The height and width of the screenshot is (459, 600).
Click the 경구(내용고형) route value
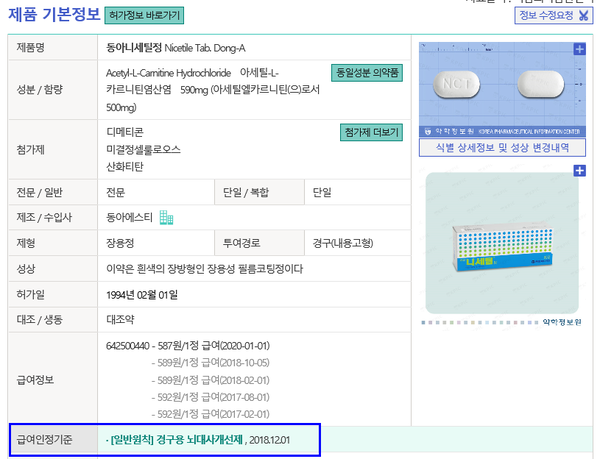coord(343,243)
